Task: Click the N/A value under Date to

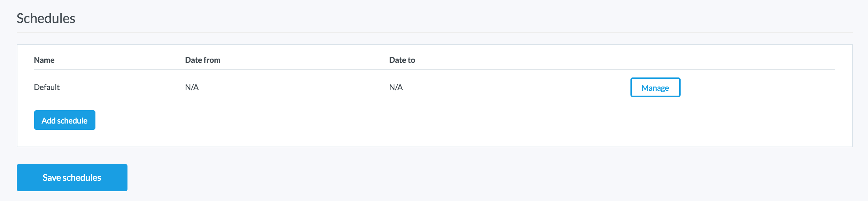Action: (396, 87)
